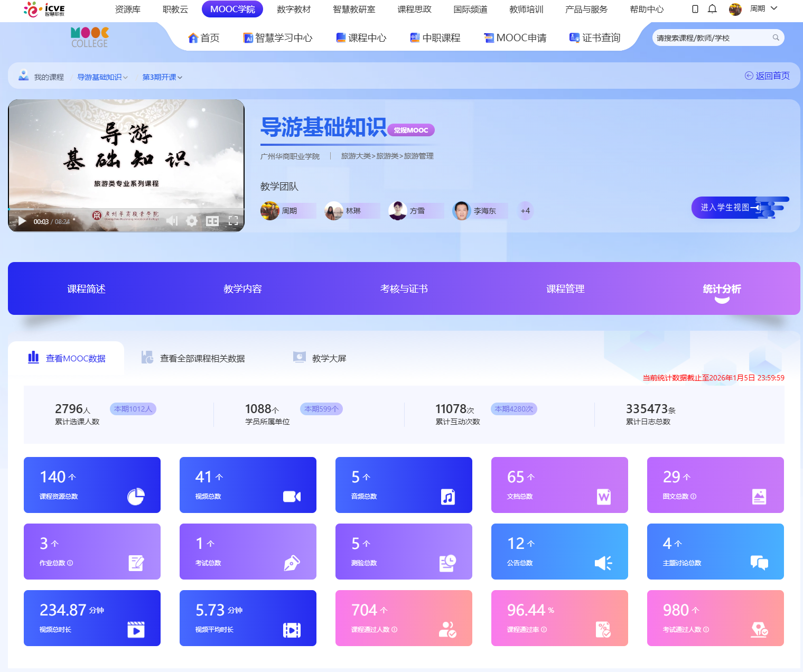The image size is (803, 672).
Task: Click the 返回首页 link
Action: click(x=767, y=76)
